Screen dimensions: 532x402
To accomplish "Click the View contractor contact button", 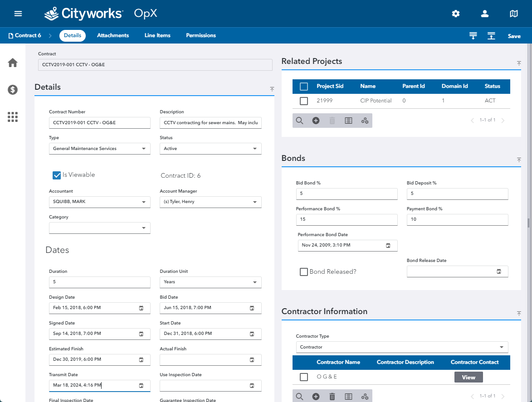I will (468, 377).
